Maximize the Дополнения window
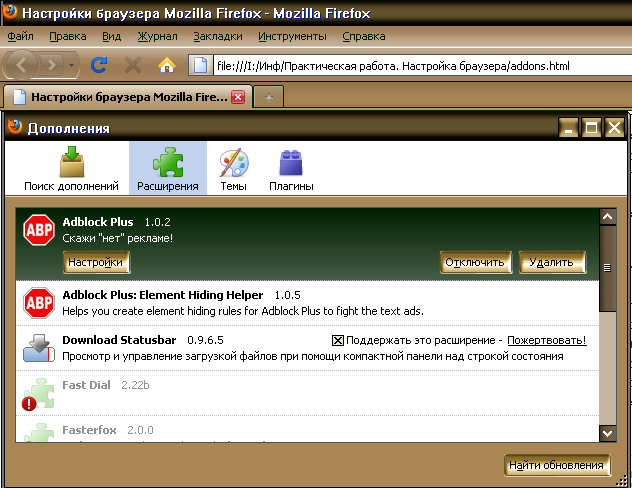Screen dimensions: 632x488 coord(591,128)
